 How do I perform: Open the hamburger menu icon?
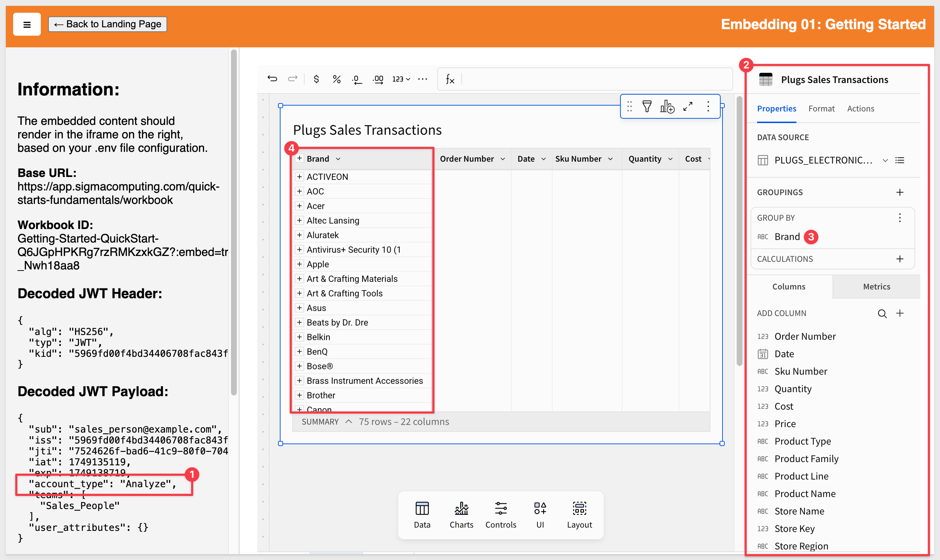27,24
